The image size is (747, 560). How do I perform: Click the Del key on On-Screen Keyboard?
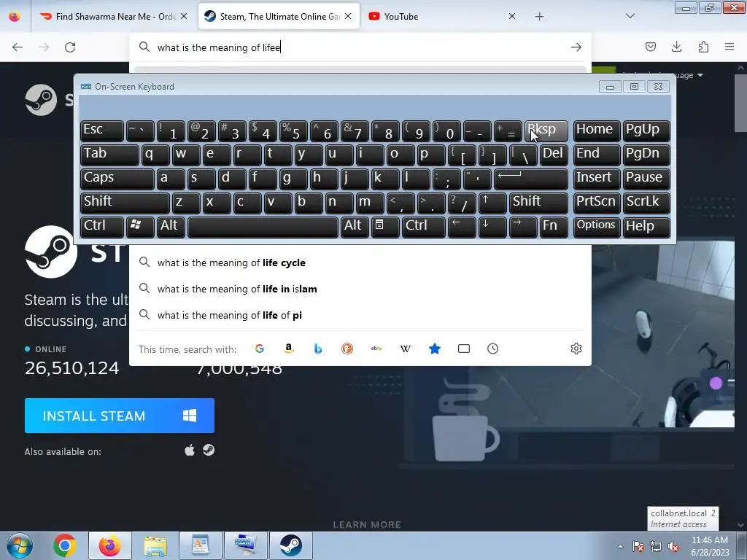pyautogui.click(x=554, y=155)
